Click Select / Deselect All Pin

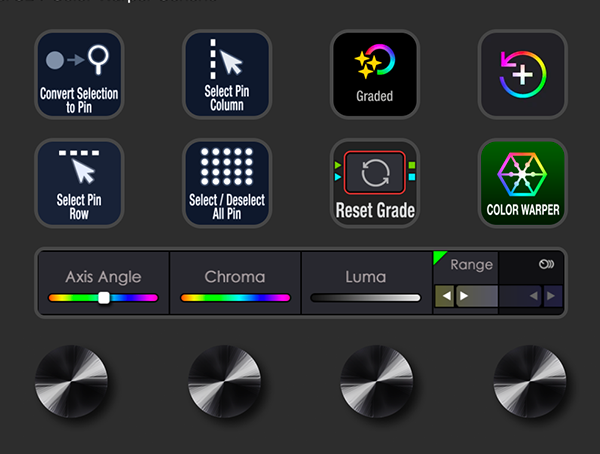(x=227, y=183)
